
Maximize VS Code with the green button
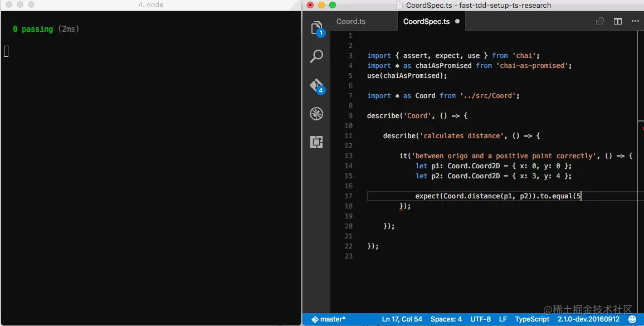click(x=333, y=6)
